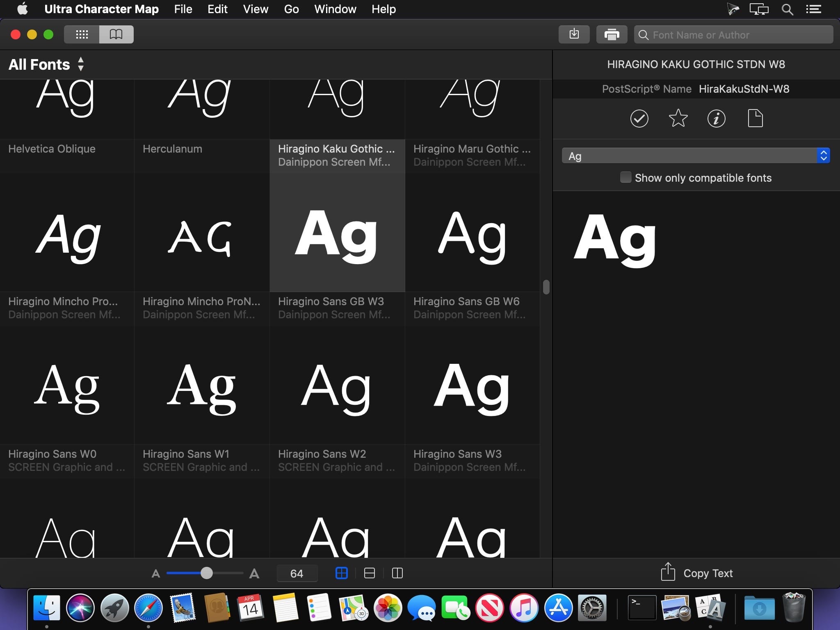
Task: Select Hiragino Sans W2 font name
Action: click(322, 454)
